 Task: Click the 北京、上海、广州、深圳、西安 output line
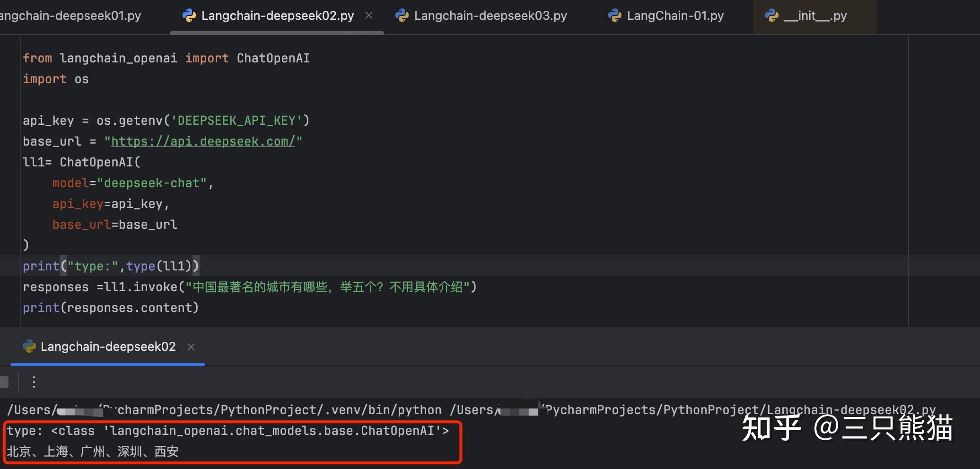pyautogui.click(x=93, y=452)
